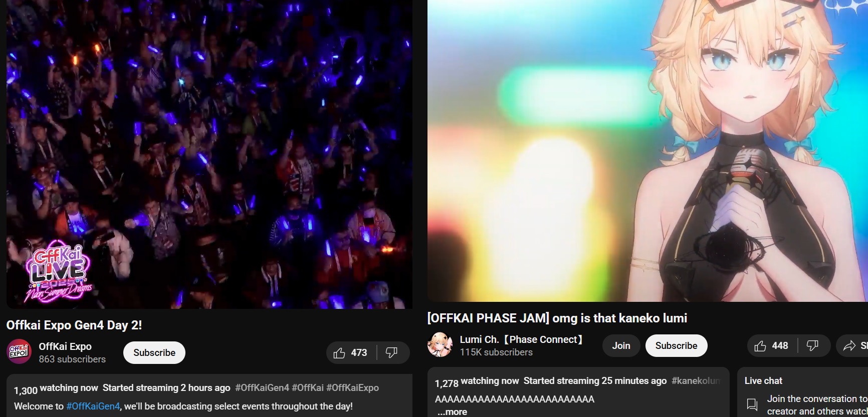868x417 pixels.
Task: Subscribe to Lumi Ch. Phase Connect
Action: (x=676, y=346)
